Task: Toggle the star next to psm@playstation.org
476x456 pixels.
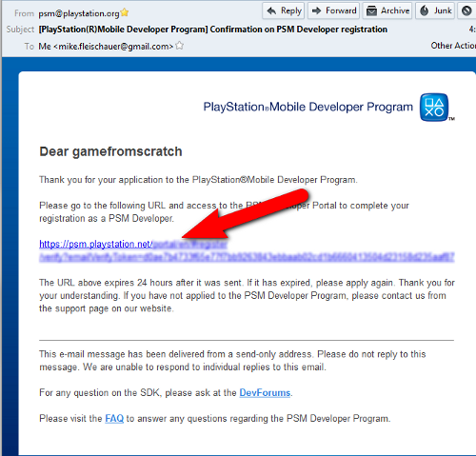Action: [125, 12]
